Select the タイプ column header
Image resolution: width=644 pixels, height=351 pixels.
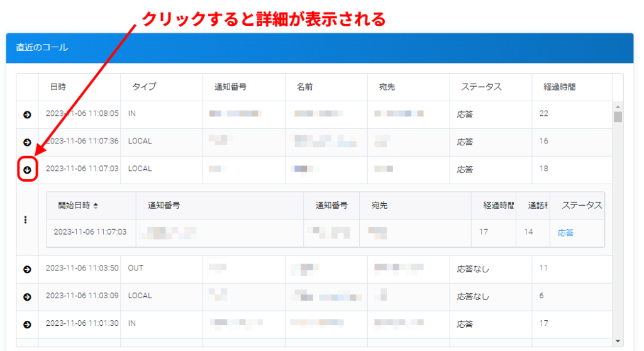(x=143, y=87)
